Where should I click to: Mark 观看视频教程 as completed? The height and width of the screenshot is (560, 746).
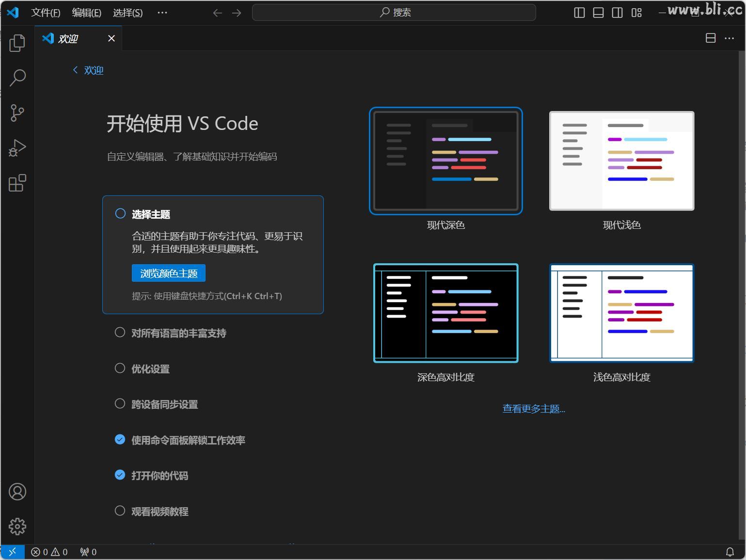click(120, 510)
